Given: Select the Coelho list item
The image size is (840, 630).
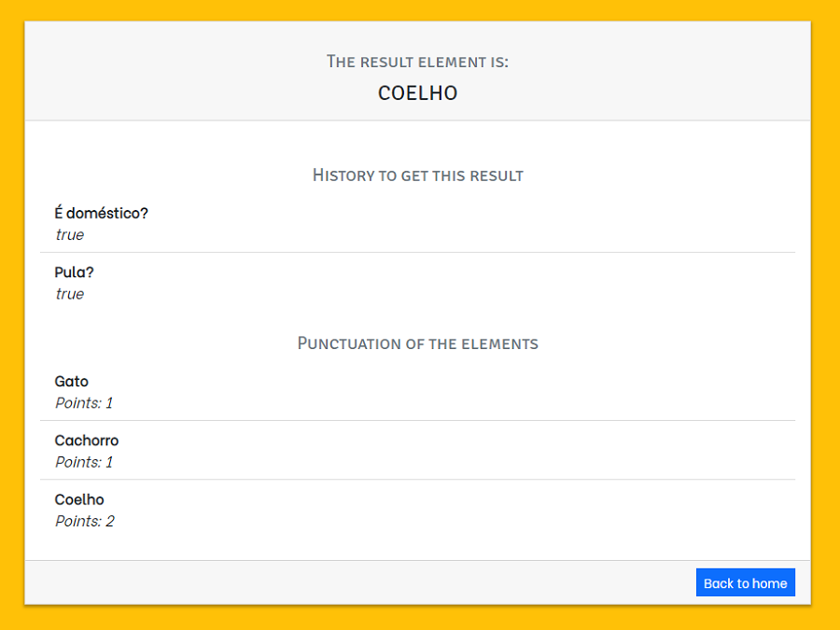Looking at the screenshot, I should click(x=79, y=499).
